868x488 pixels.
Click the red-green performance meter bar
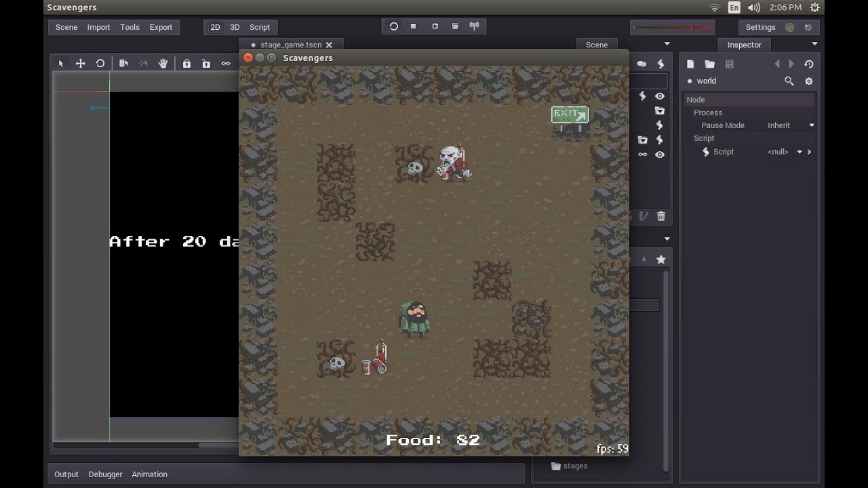671,27
